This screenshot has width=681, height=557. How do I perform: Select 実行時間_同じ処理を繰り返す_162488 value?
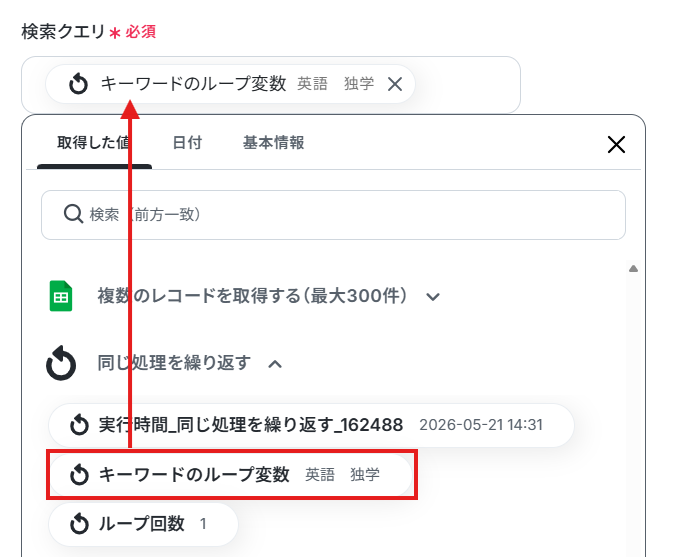pyautogui.click(x=311, y=425)
